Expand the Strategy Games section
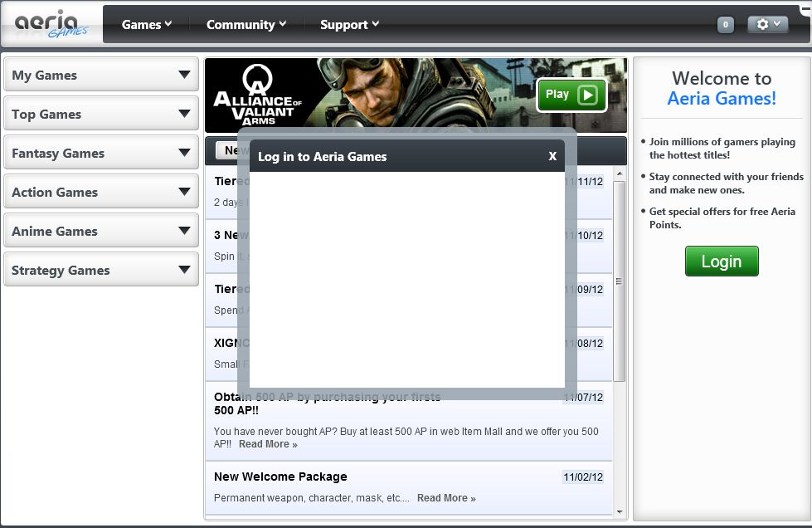Image resolution: width=812 pixels, height=528 pixels. tap(101, 270)
